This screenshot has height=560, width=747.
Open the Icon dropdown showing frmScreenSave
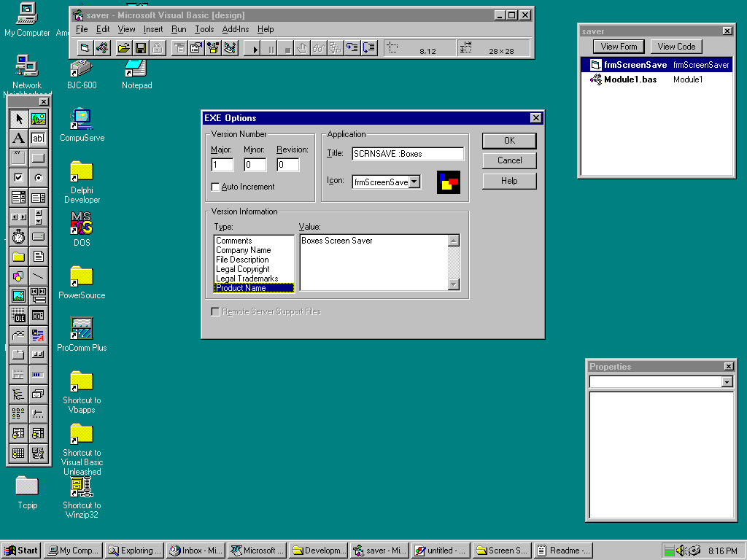[414, 182]
